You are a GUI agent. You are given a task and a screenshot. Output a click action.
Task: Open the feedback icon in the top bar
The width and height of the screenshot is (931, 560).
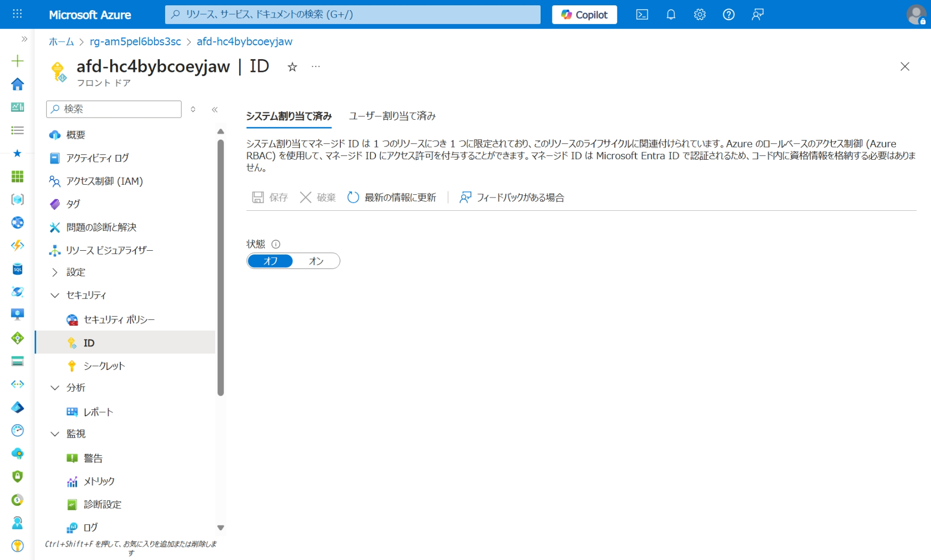pos(757,14)
